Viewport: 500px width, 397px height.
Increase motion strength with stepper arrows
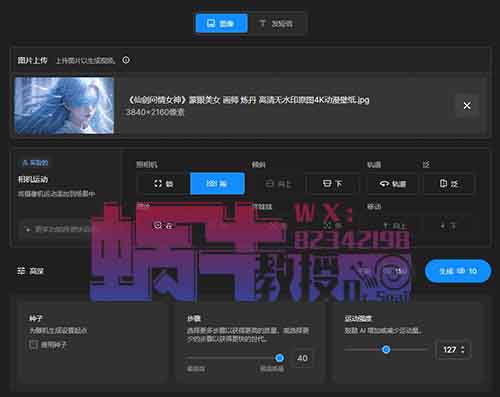[463, 347]
